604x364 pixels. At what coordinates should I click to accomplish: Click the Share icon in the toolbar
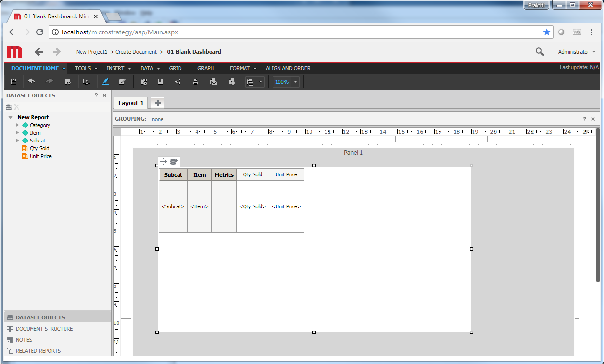pyautogui.click(x=178, y=81)
